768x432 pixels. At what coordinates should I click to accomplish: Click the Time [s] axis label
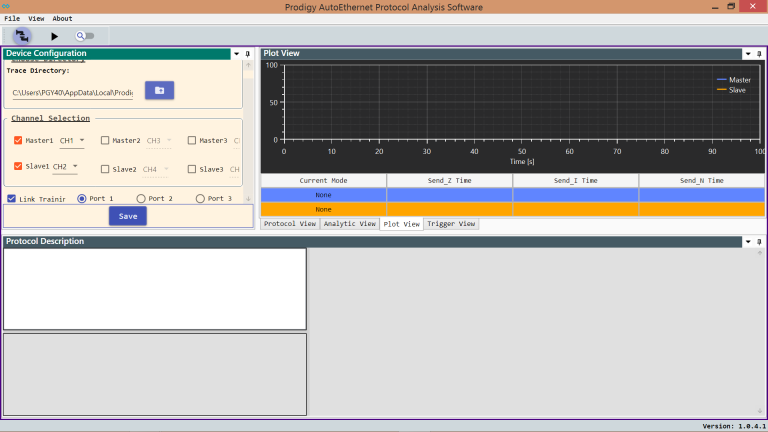[x=522, y=161]
